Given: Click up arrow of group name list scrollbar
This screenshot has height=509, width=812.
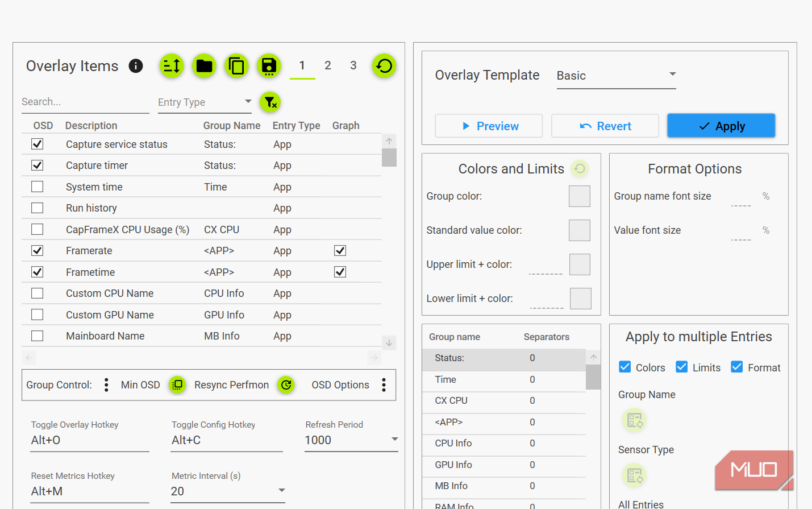Looking at the screenshot, I should point(593,358).
